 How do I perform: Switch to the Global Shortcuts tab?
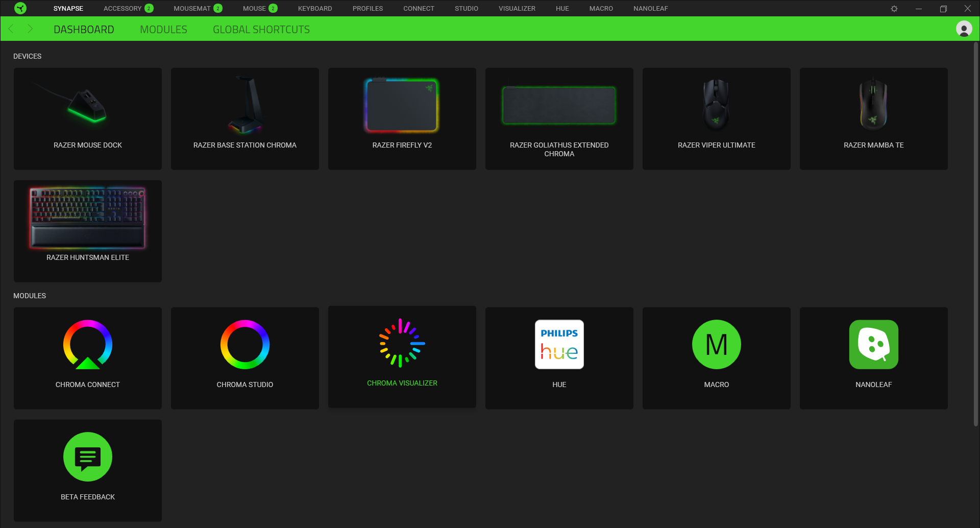[261, 30]
